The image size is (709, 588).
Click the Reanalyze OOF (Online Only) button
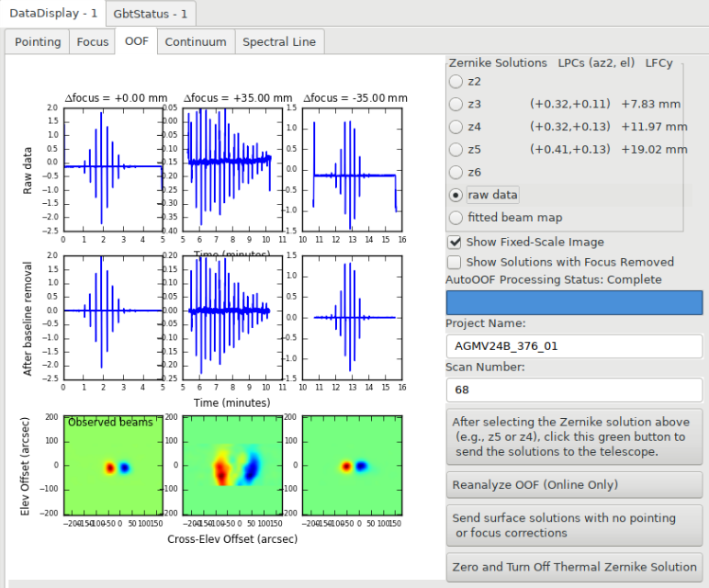pyautogui.click(x=574, y=485)
